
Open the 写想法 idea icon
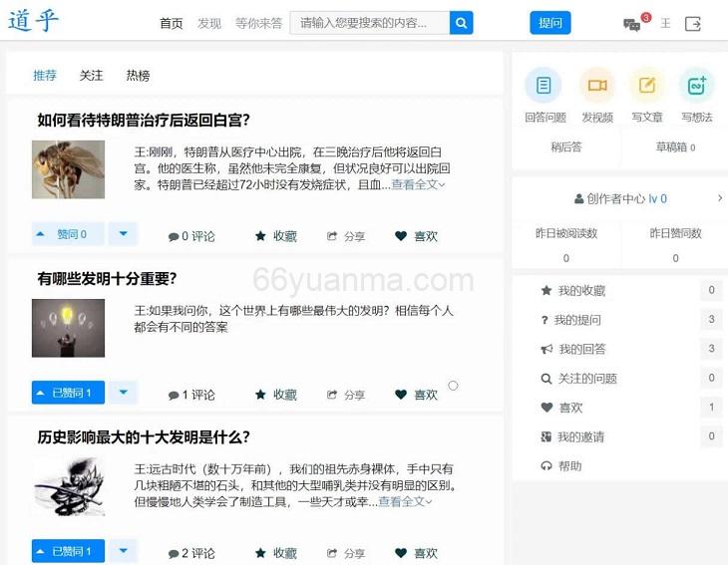tap(696, 86)
